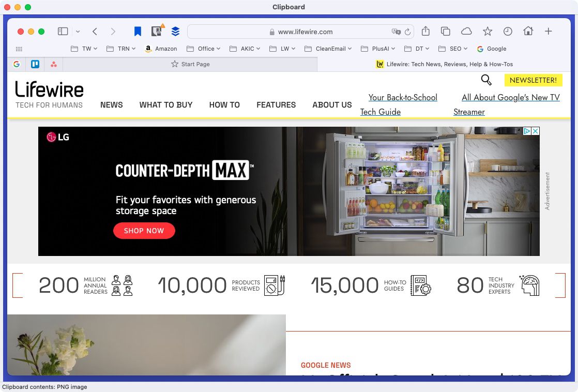578x392 pixels.
Task: Open the tab overview icon
Action: [x=445, y=32]
